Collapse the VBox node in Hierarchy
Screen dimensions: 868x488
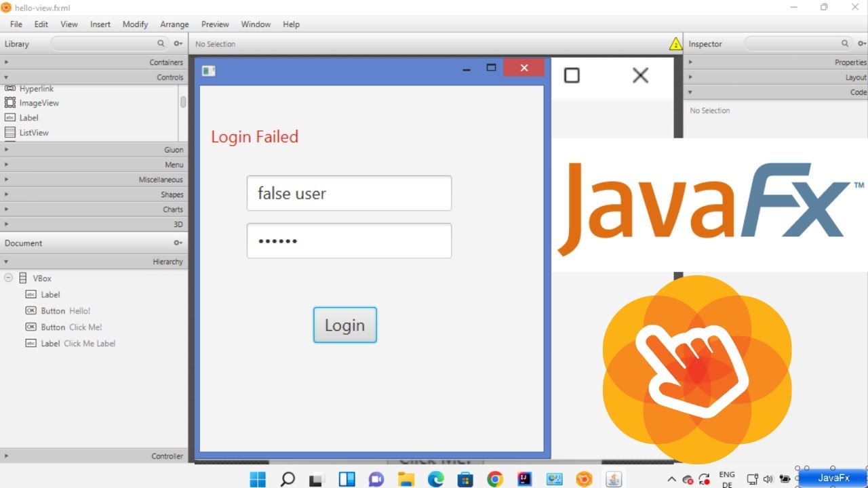[x=9, y=278]
